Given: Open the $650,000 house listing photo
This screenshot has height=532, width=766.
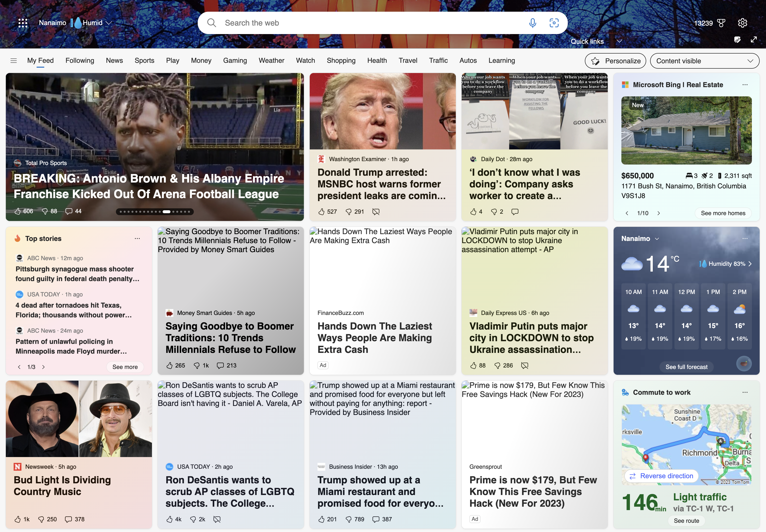Looking at the screenshot, I should pos(686,130).
